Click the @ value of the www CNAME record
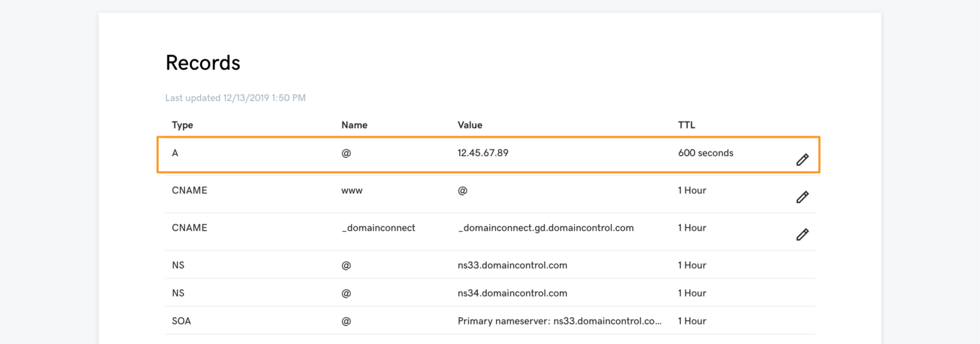The height and width of the screenshot is (344, 980). pos(463,191)
